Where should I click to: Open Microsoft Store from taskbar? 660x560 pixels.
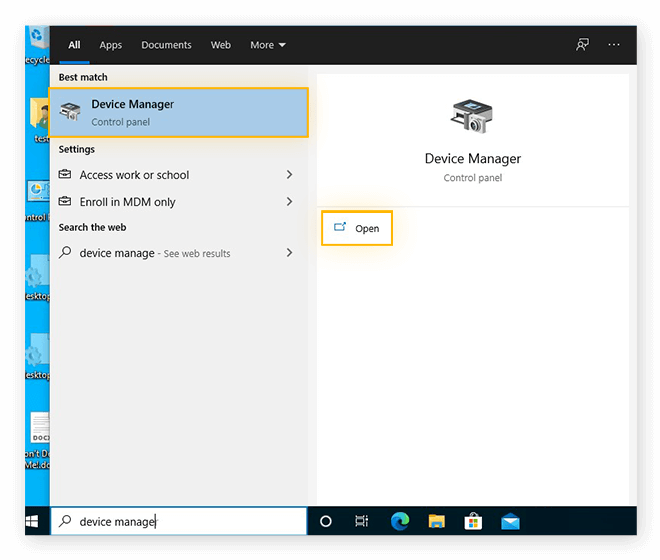[473, 522]
